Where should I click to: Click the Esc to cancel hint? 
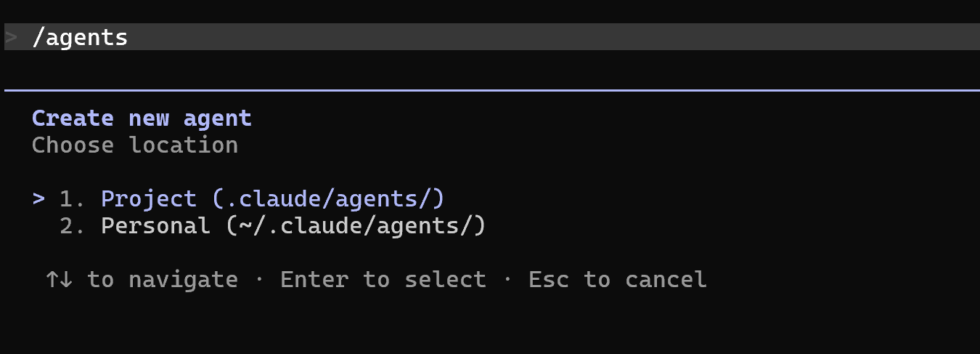(617, 279)
